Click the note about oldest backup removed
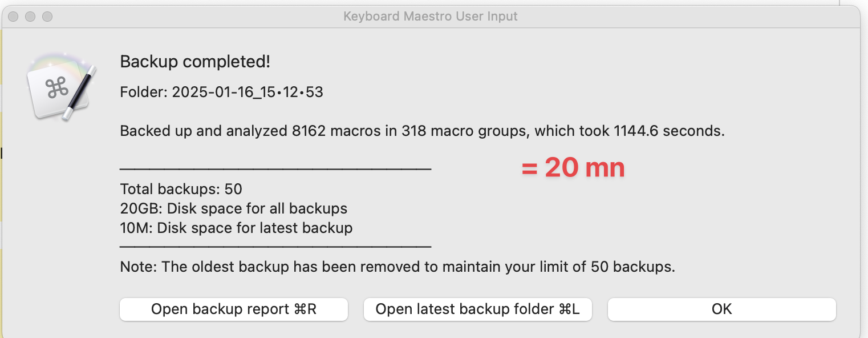The width and height of the screenshot is (868, 338). point(398,267)
